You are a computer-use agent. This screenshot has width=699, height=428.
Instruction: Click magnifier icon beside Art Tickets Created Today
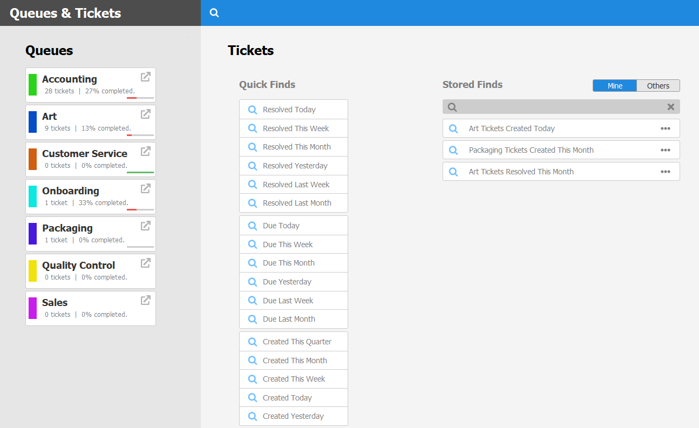coord(453,128)
